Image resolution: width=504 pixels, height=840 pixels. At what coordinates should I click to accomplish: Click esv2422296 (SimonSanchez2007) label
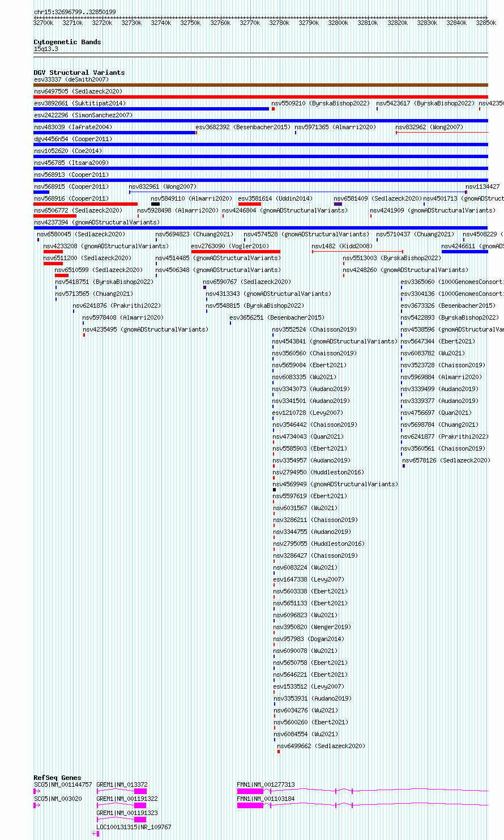click(83, 115)
